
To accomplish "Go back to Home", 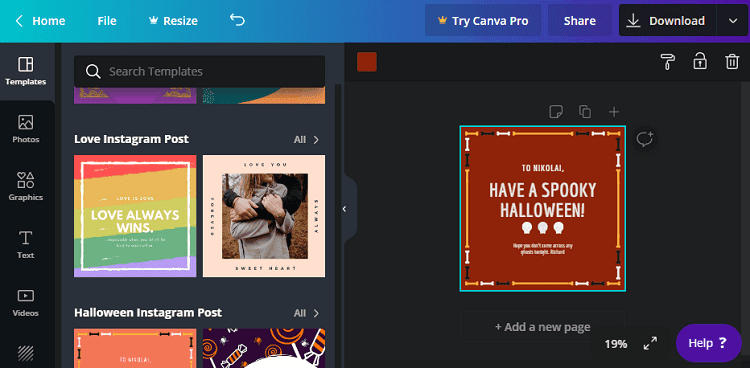I will (40, 21).
